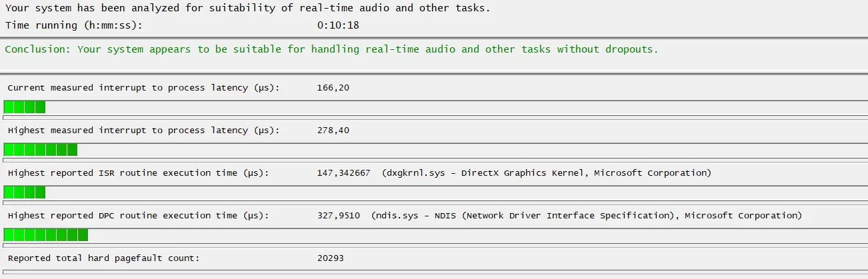
Task: Click the ISR routine execution time bar
Action: click(x=25, y=192)
